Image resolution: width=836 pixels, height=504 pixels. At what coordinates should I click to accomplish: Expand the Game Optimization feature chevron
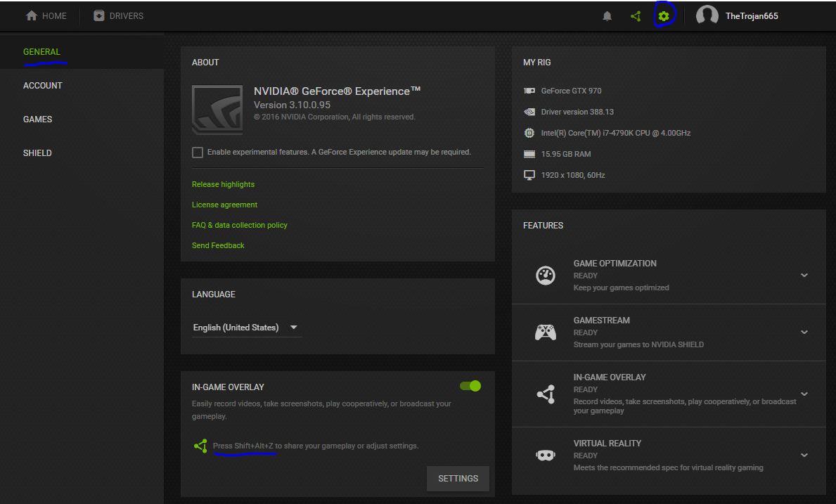click(x=804, y=276)
